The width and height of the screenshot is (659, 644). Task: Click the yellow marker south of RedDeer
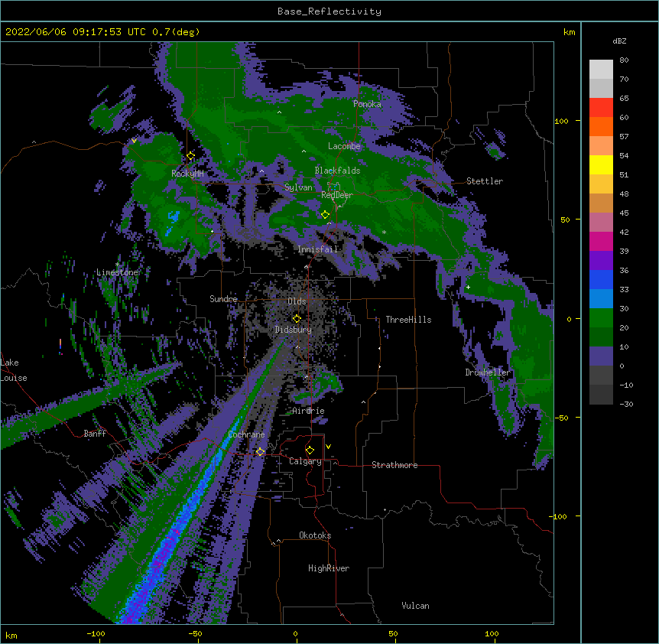325,215
